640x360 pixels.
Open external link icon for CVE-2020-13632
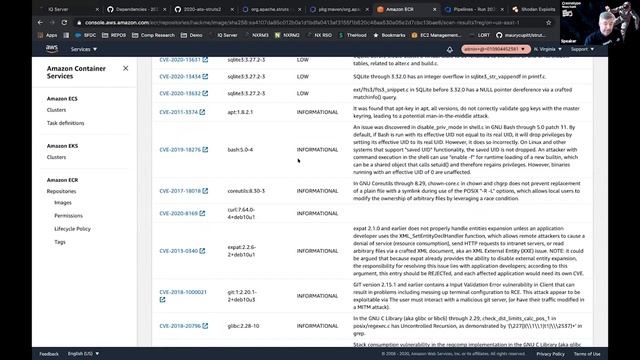(205, 93)
